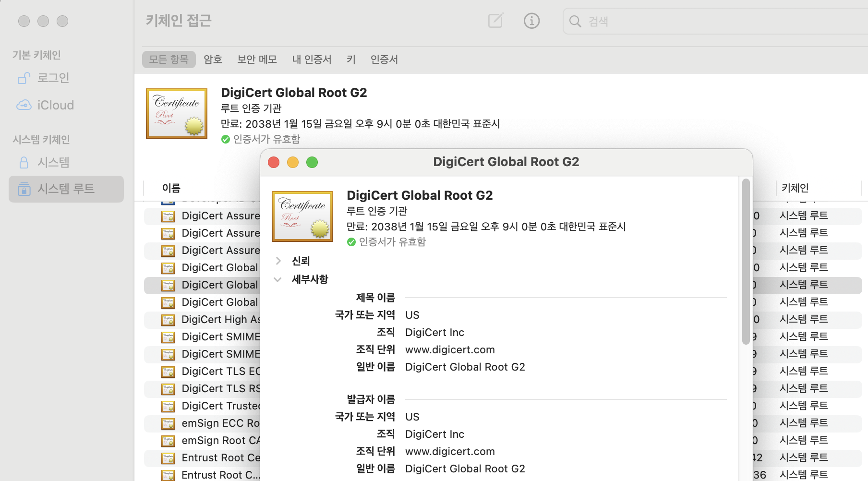Click the 제목 이름 section label
868x481 pixels.
tap(375, 298)
